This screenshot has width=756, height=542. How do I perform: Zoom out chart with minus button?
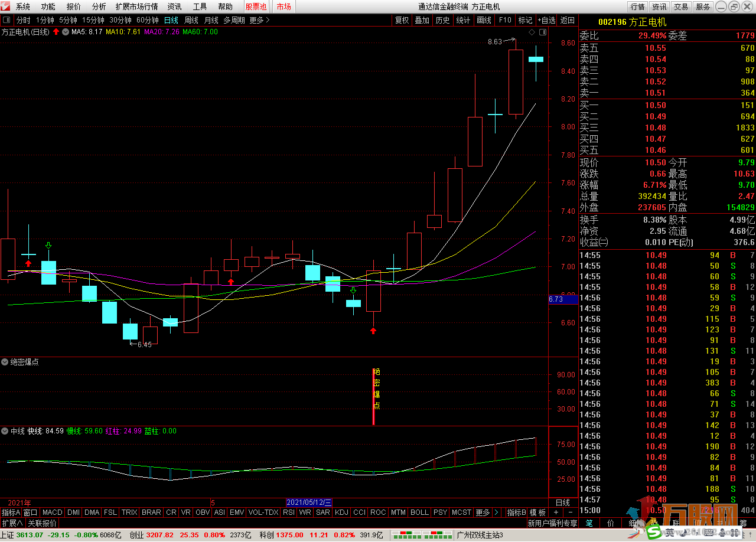[x=570, y=512]
